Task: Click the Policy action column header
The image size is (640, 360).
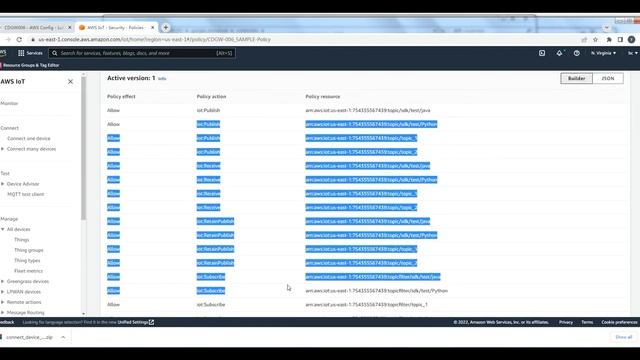Action: tap(211, 97)
